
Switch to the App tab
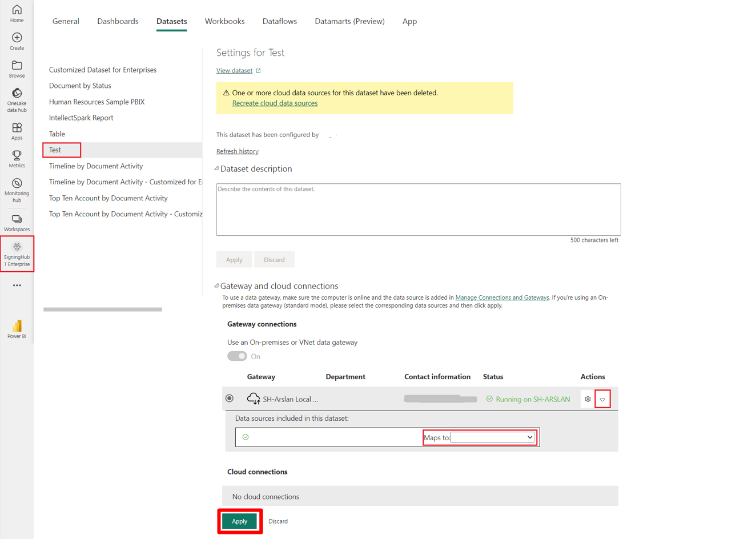coord(409,21)
